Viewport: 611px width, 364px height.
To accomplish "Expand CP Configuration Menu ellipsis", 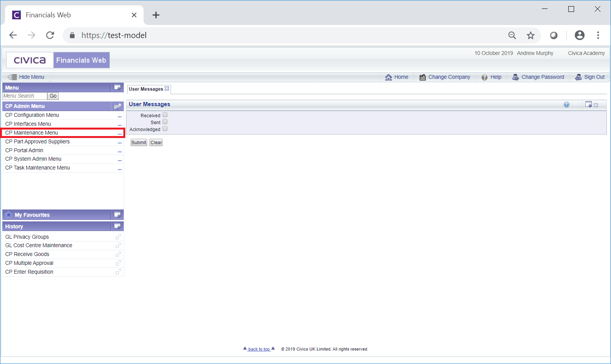I will click(120, 116).
